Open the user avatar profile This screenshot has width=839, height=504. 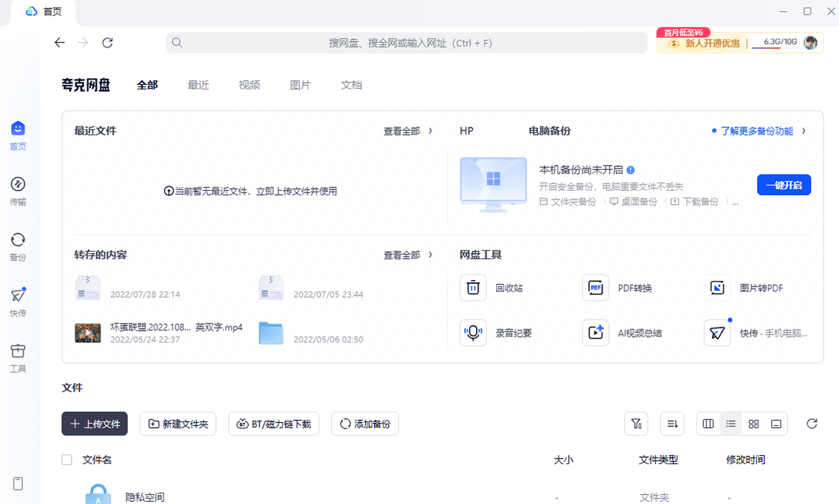point(810,43)
